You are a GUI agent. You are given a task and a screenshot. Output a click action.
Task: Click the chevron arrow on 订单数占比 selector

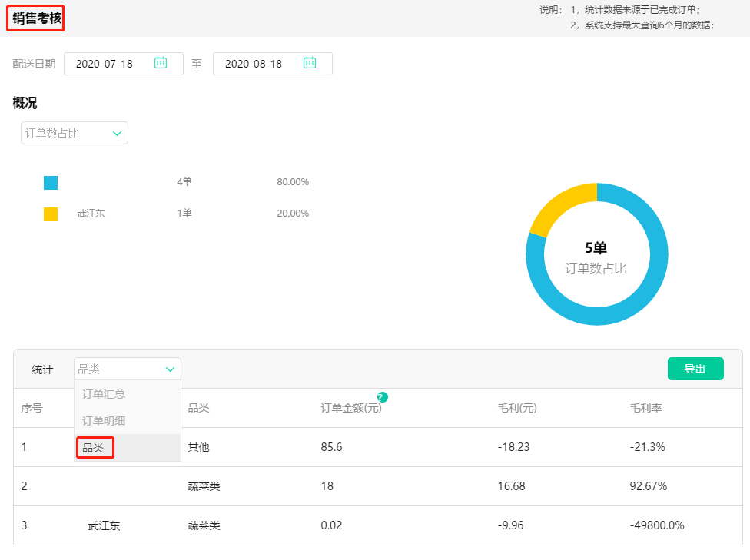pos(117,133)
